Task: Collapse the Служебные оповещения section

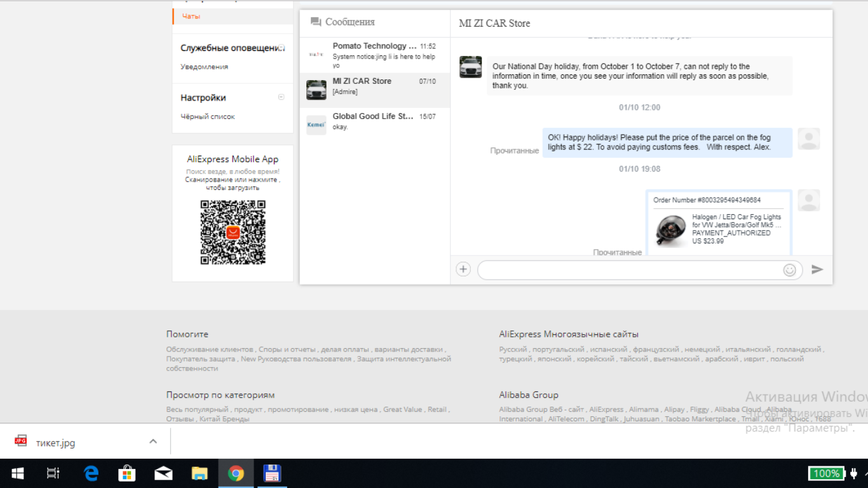Action: tap(281, 48)
